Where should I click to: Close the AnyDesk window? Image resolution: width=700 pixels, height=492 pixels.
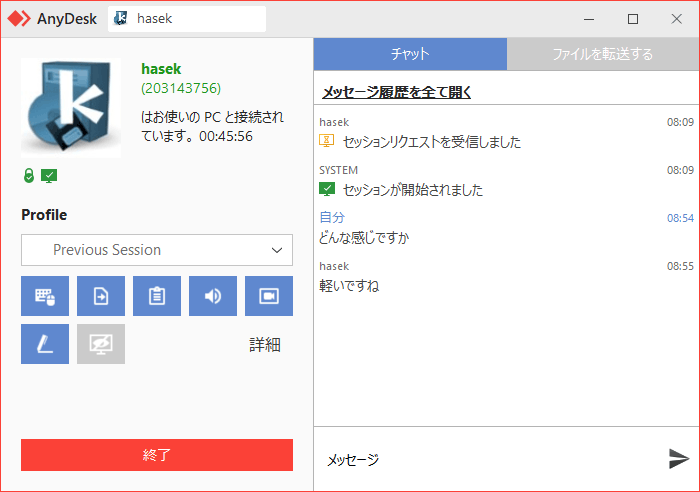pyautogui.click(x=677, y=19)
